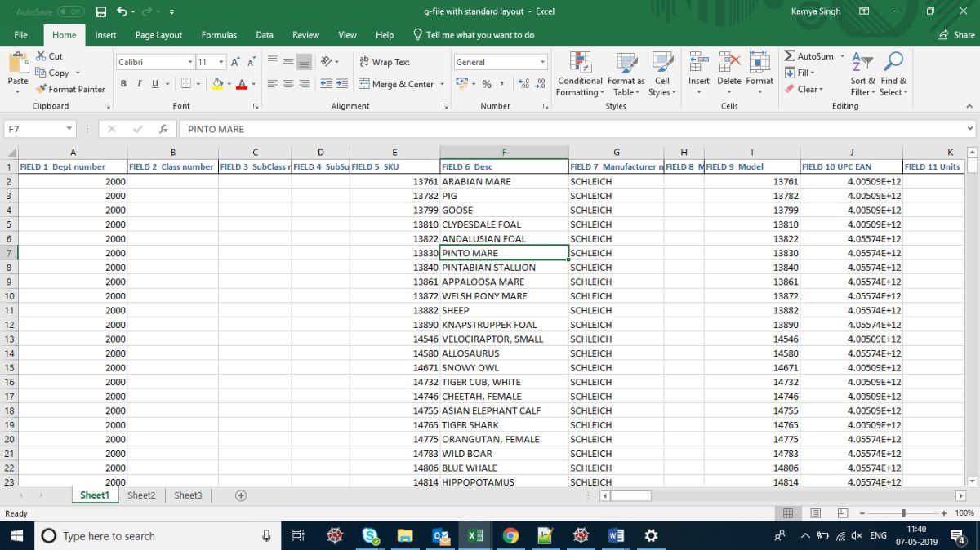Open Sheet2 tab
Viewport: 980px width, 550px height.
tap(141, 495)
